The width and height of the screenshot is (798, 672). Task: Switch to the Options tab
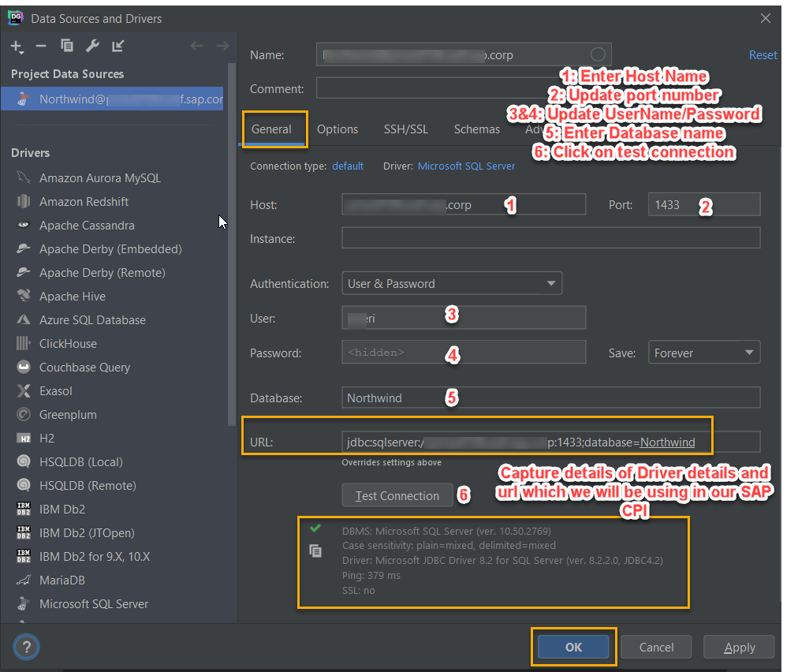[x=337, y=129]
